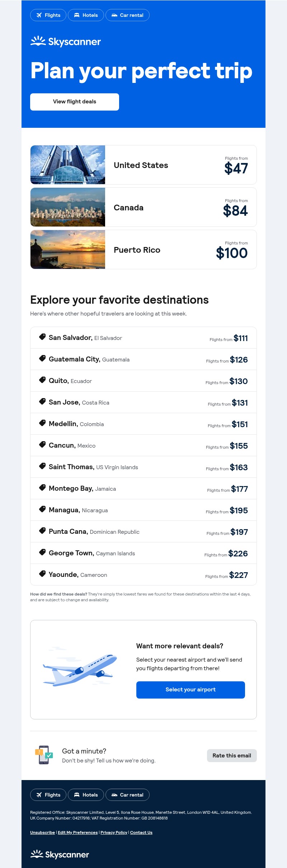Open the Flights tab in top header
The image size is (287, 868).
(x=48, y=15)
